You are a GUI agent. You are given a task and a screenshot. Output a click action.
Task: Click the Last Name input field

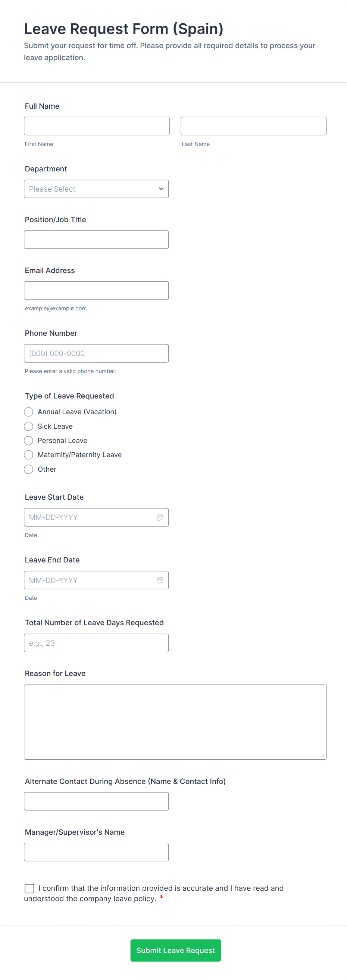(x=253, y=126)
